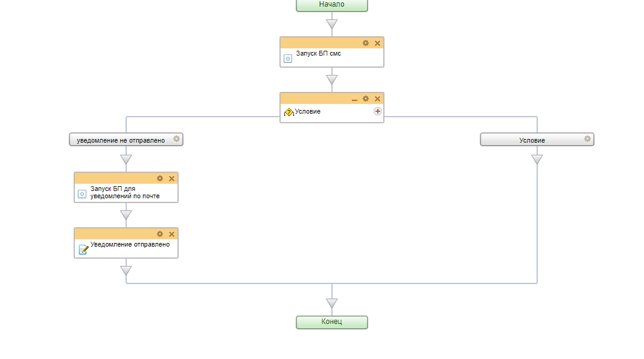The width and height of the screenshot is (644, 359).
Task: Open gear of уведомление не отправлено branch
Action: click(x=176, y=139)
